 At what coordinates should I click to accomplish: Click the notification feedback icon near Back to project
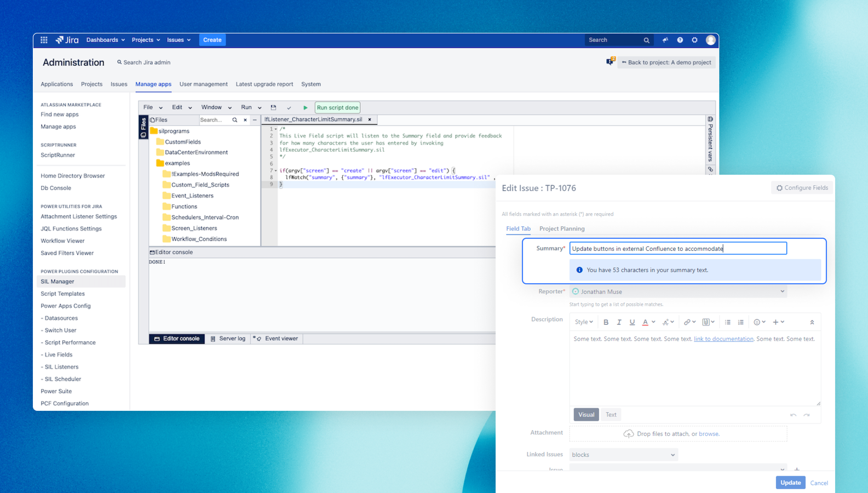pos(611,61)
